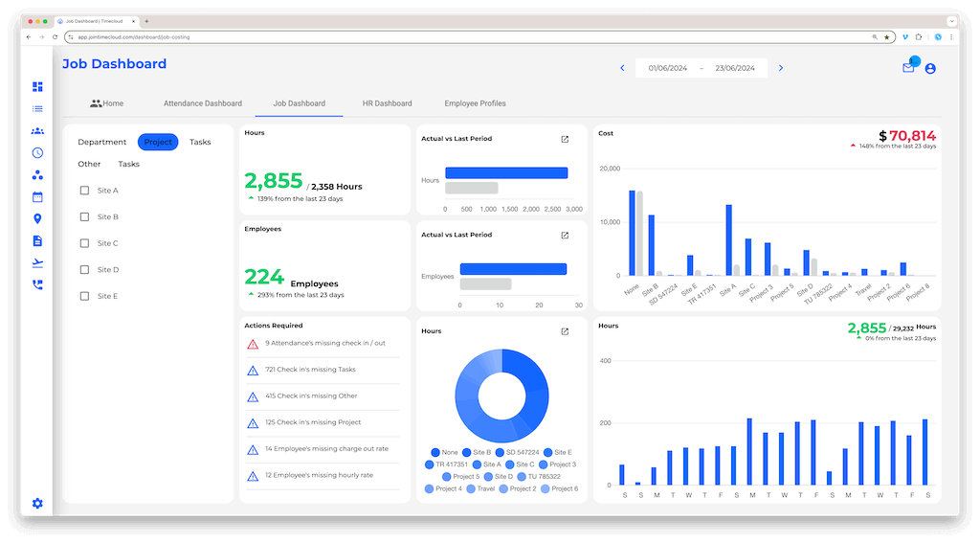
Task: Switch to the HR Dashboard tab
Action: coord(387,103)
